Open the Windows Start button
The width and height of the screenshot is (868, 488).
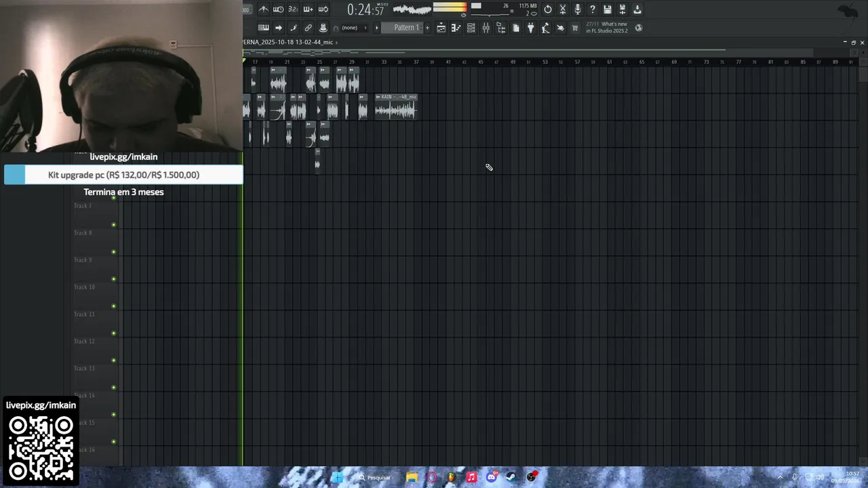point(337,477)
